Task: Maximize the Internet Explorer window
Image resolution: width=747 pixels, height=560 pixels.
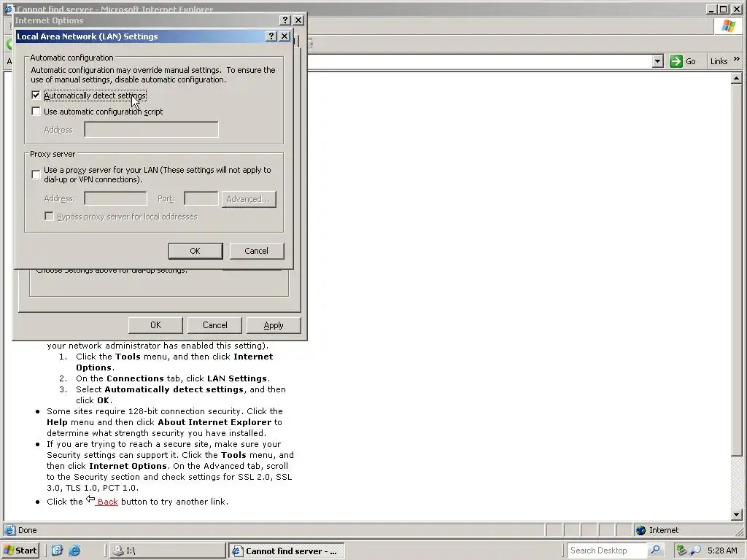Action: 723,9
